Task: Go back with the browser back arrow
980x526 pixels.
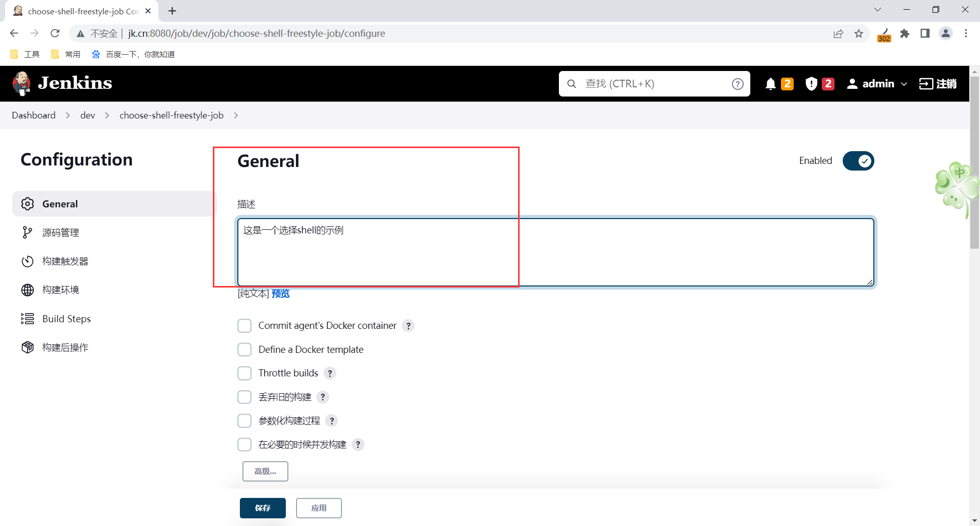Action: (14, 33)
